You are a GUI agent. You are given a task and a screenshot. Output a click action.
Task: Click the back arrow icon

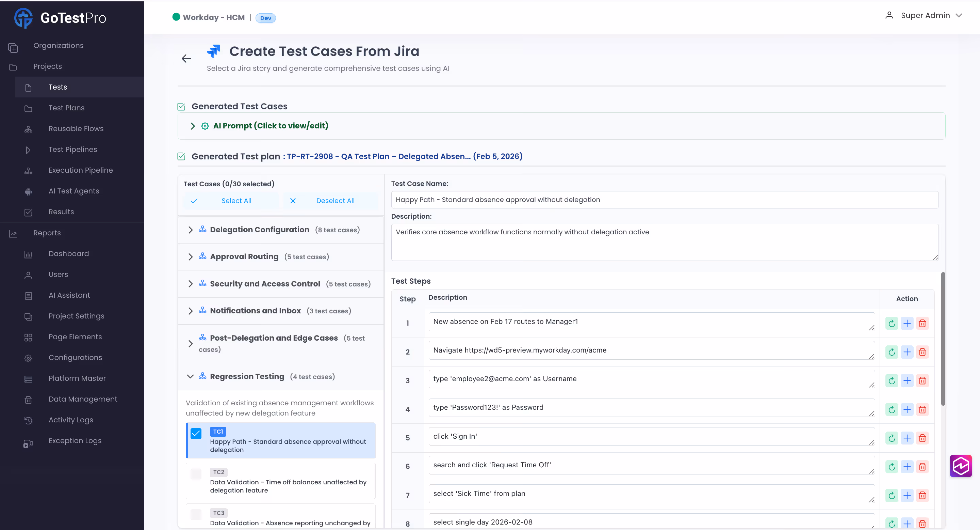point(186,59)
